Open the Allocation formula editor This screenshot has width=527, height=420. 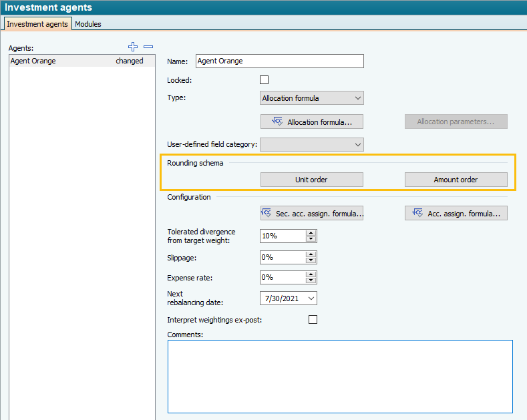tap(312, 122)
